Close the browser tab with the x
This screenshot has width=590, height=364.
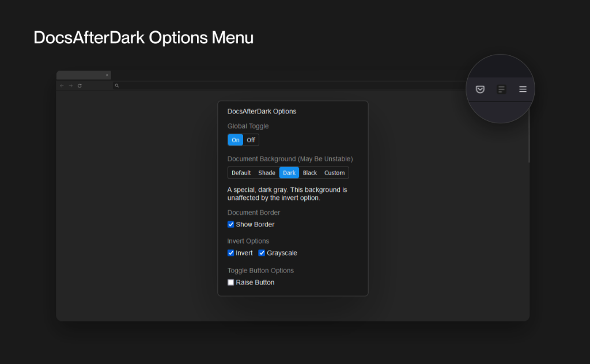(x=107, y=75)
